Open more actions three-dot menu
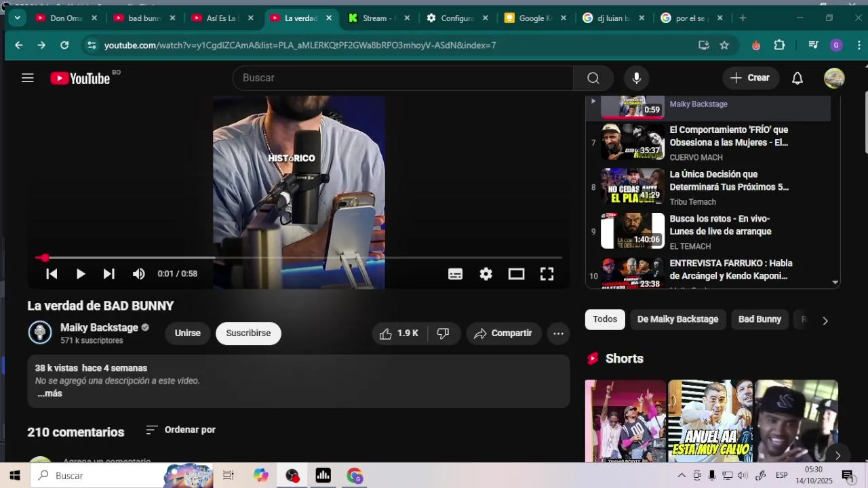This screenshot has height=488, width=868. pyautogui.click(x=558, y=333)
